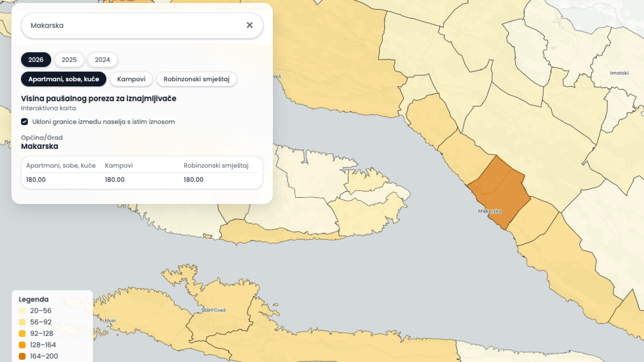The image size is (644, 362).
Task: Switch to the 2024 year pill
Action: (x=102, y=60)
